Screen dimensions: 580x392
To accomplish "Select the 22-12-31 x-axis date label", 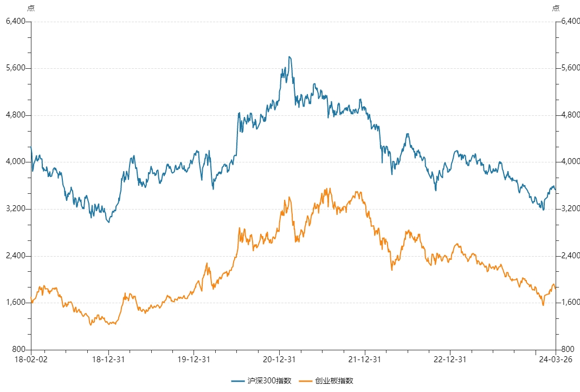I will 450,360.
